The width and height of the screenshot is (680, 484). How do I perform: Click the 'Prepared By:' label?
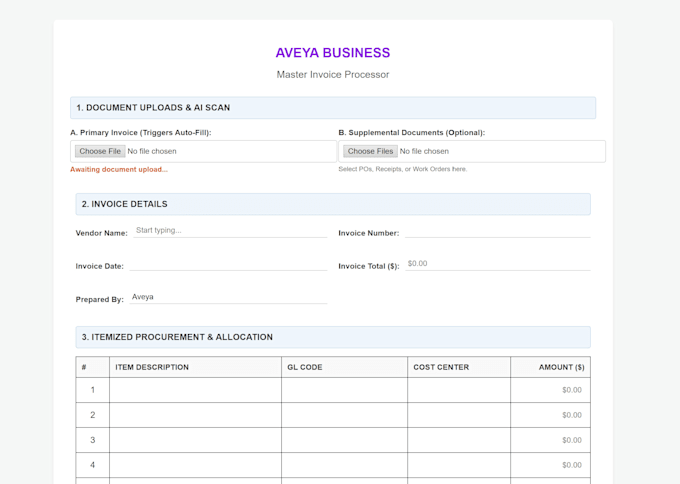[x=99, y=299]
